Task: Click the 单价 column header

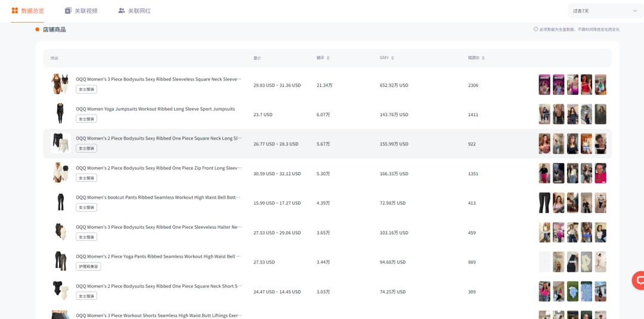Action: [257, 58]
